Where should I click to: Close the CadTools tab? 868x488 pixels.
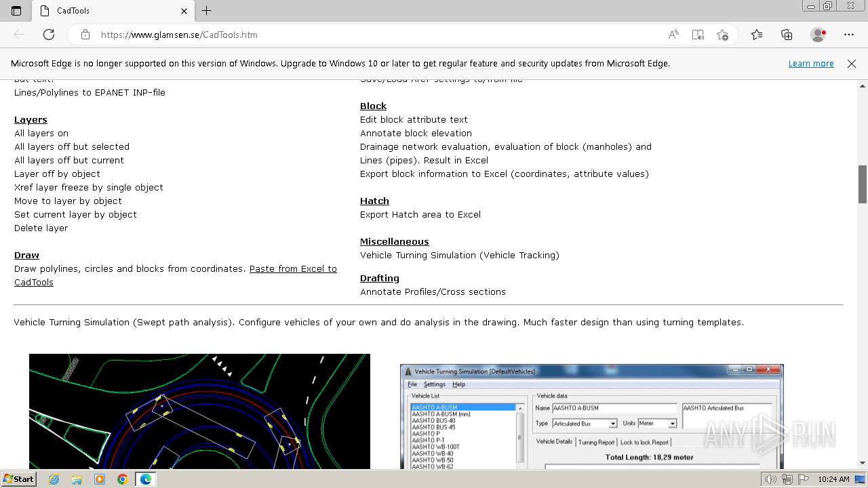tap(184, 11)
